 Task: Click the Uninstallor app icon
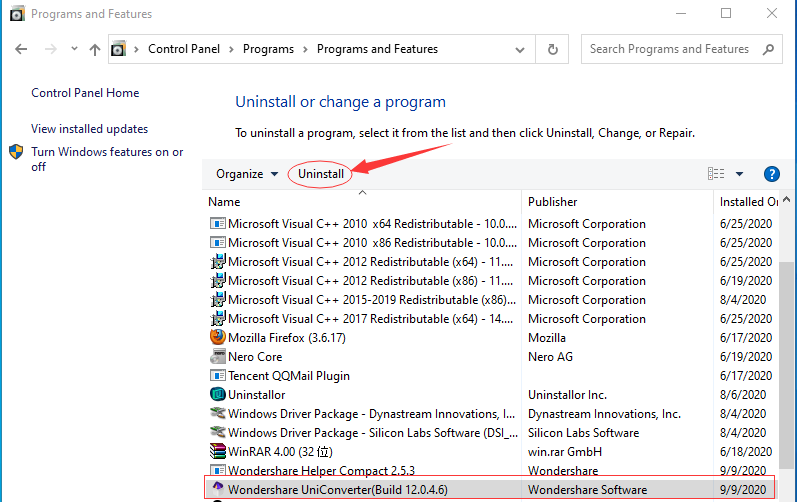pos(218,394)
